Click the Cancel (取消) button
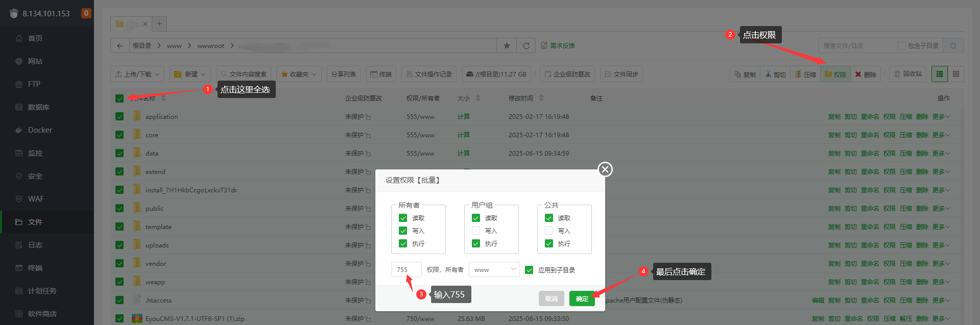The width and height of the screenshot is (980, 325). (551, 298)
